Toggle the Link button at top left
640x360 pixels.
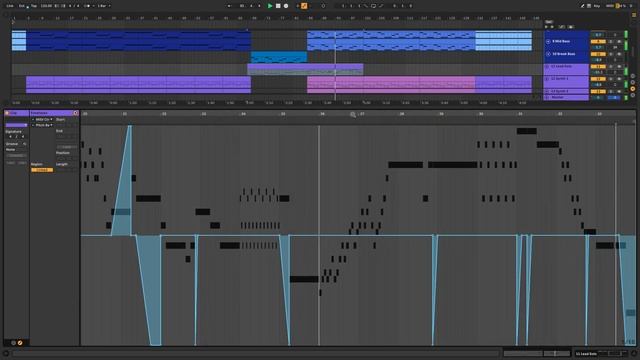click(10, 6)
